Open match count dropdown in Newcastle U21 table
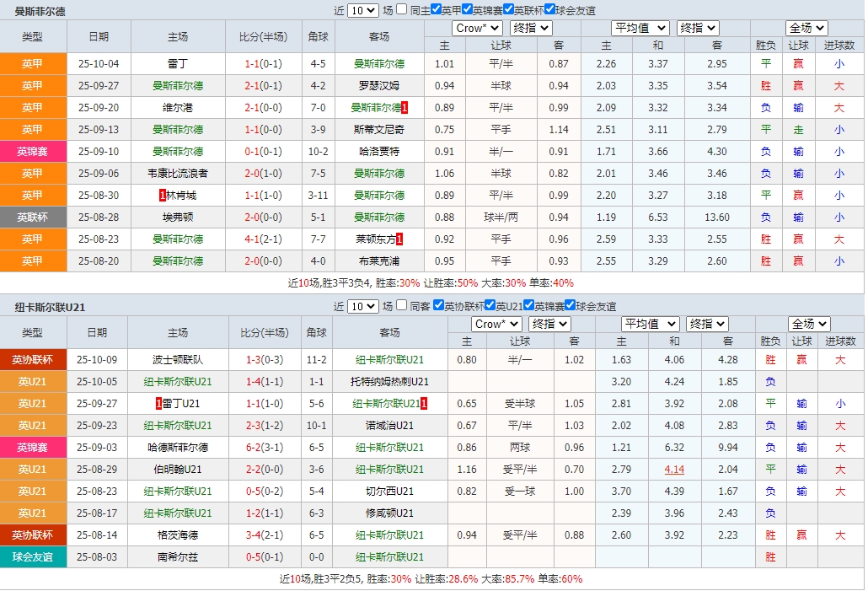Screen dimensions: 868x591 [362, 306]
